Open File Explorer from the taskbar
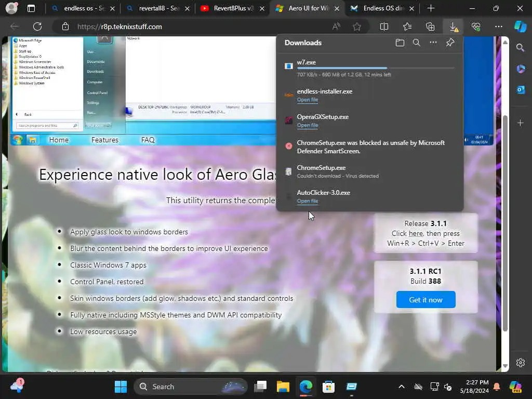Screen dimensions: 532x399 click(283, 387)
